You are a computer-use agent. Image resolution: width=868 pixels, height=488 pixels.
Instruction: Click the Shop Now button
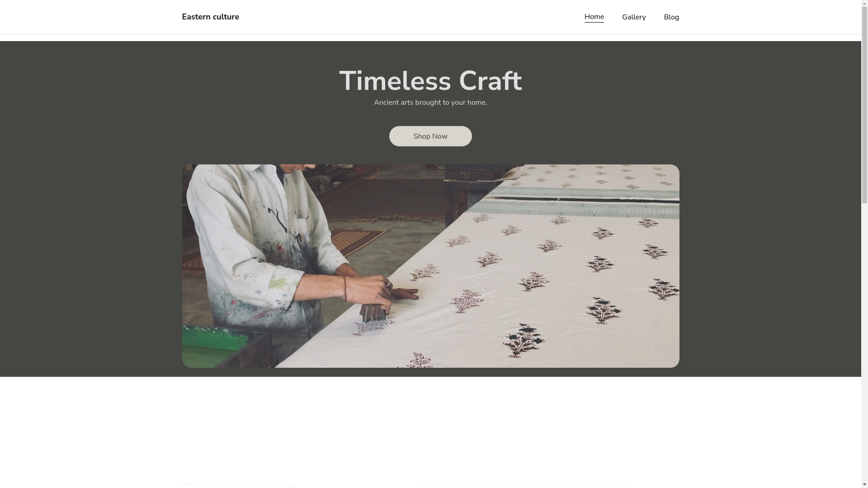click(x=430, y=136)
